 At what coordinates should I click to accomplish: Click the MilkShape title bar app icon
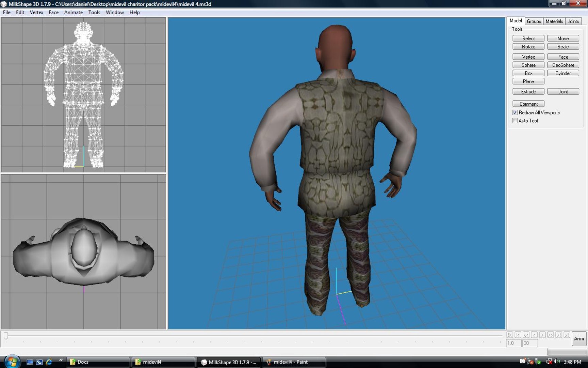[4, 4]
